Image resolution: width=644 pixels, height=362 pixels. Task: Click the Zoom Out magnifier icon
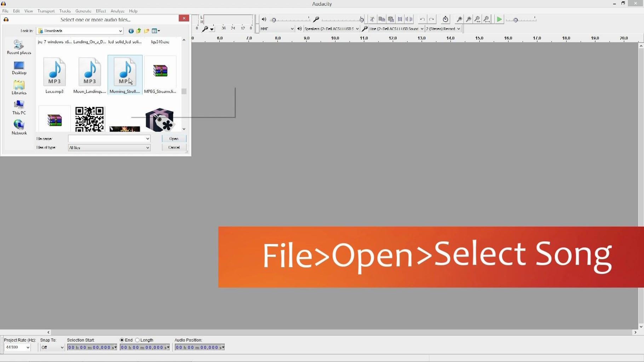tap(468, 19)
